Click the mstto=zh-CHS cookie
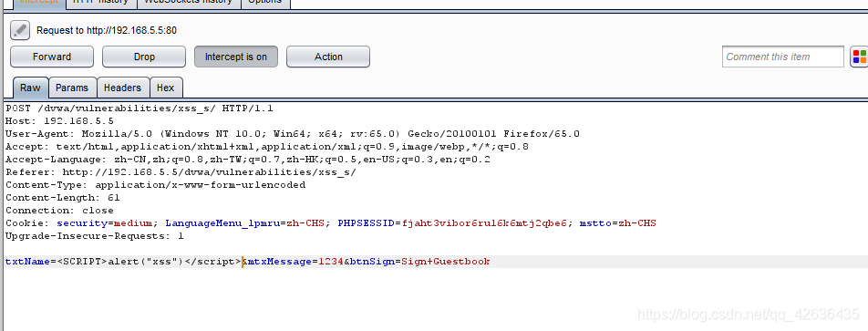The image size is (868, 331). (618, 223)
